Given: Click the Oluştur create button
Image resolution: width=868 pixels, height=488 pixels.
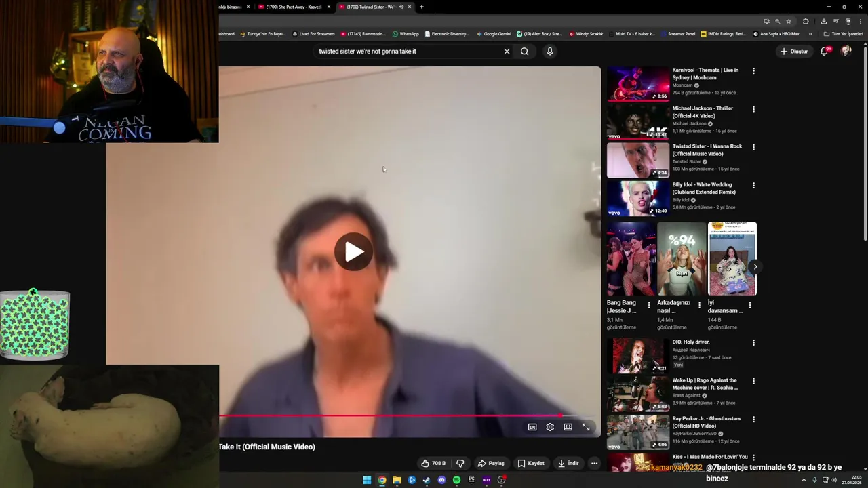Looking at the screenshot, I should 794,52.
